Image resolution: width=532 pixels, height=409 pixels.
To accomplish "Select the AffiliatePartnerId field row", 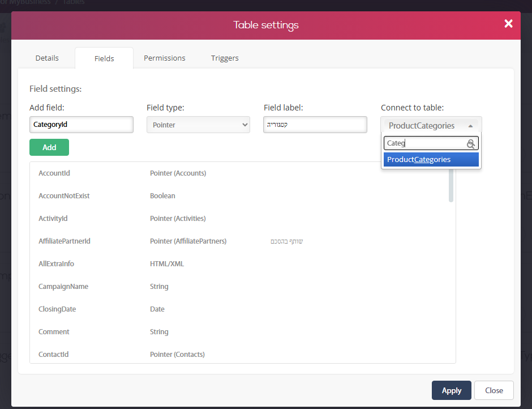I will click(239, 241).
